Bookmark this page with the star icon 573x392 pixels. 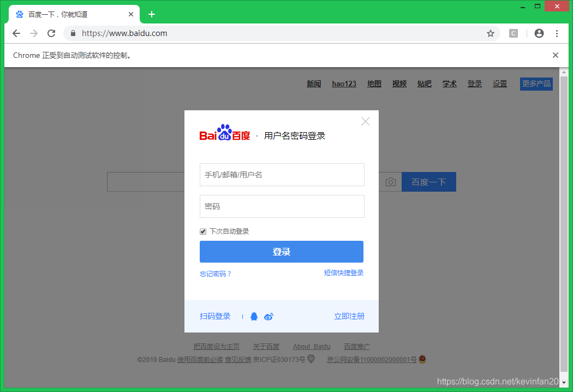coord(491,33)
